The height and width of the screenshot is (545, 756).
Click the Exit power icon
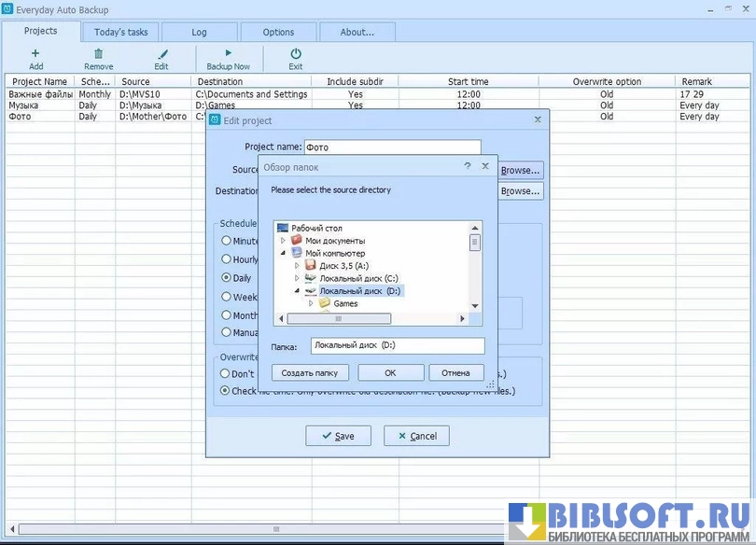[296, 55]
